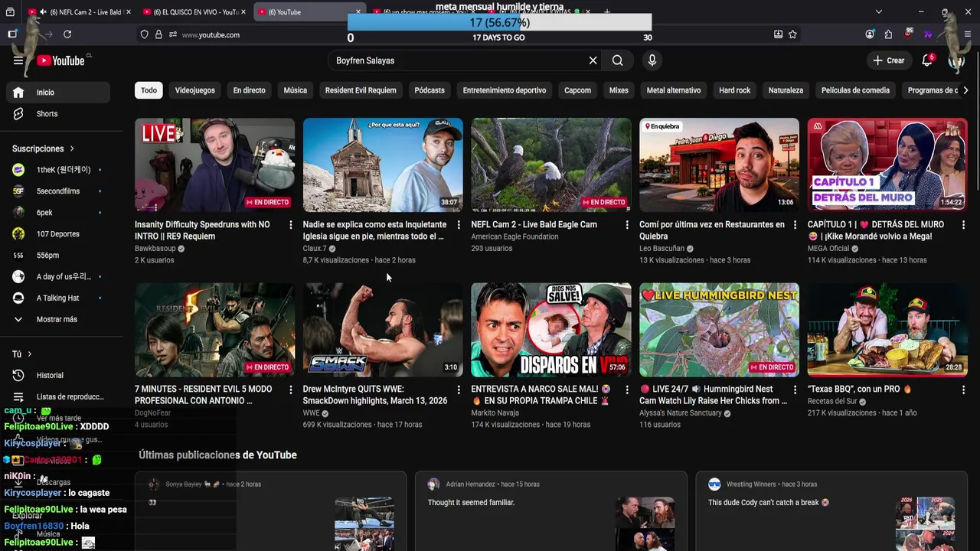Switch to NEFL Cam 2 browser tab

click(78, 12)
